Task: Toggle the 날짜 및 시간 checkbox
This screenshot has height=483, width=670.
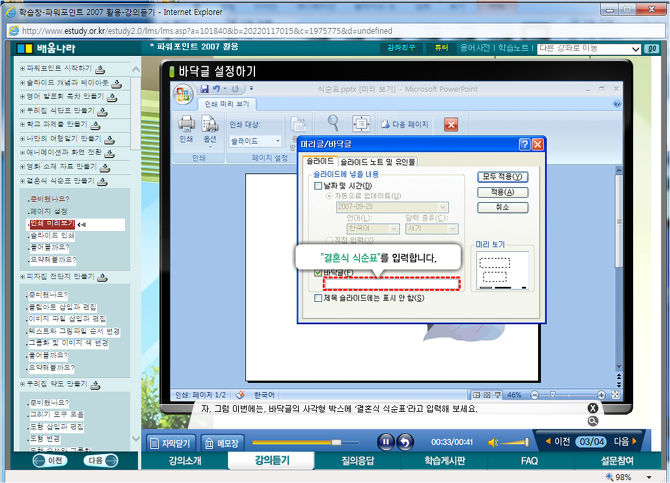Action: (318, 186)
